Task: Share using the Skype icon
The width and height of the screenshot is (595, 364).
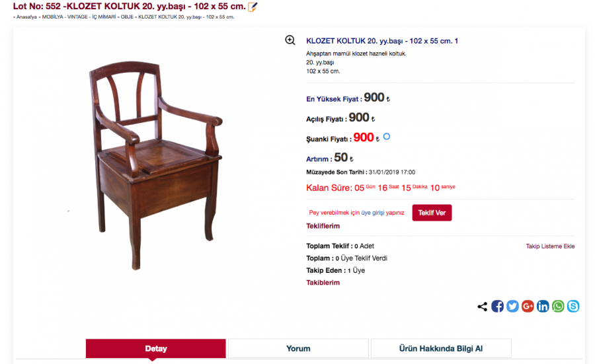Action: coord(573,306)
